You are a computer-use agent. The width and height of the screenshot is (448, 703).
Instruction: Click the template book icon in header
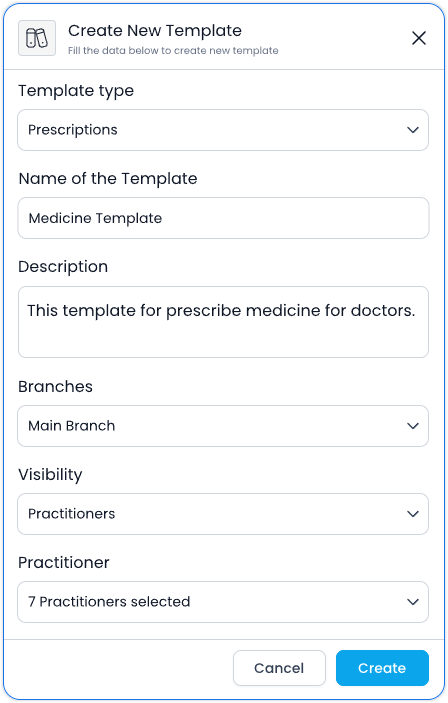pyautogui.click(x=37, y=38)
